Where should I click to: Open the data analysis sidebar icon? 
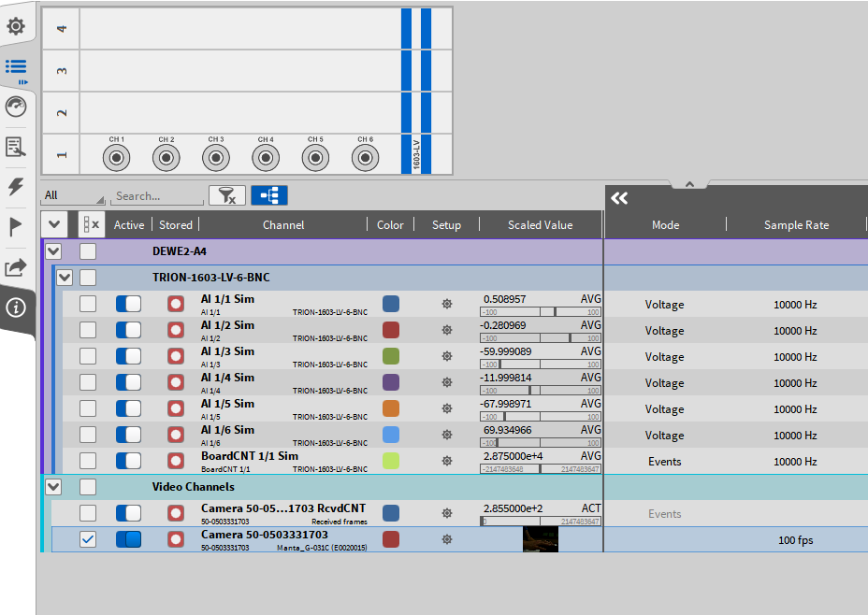16,147
